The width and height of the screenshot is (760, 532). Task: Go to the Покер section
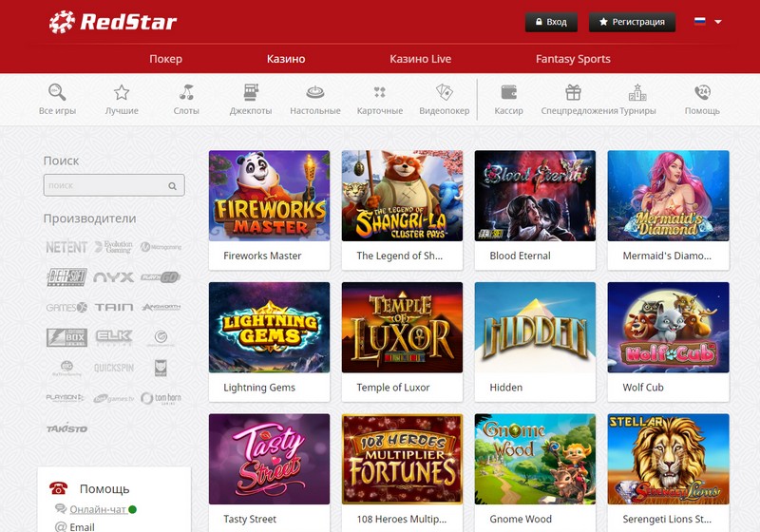coord(165,59)
